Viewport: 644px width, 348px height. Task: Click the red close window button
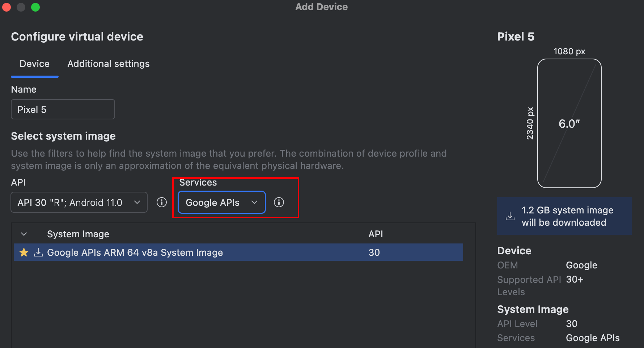click(x=6, y=7)
